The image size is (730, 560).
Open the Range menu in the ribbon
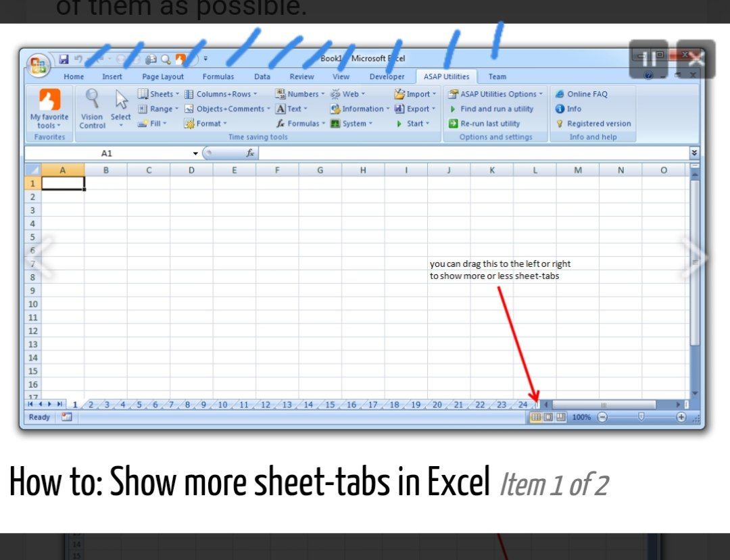[158, 109]
